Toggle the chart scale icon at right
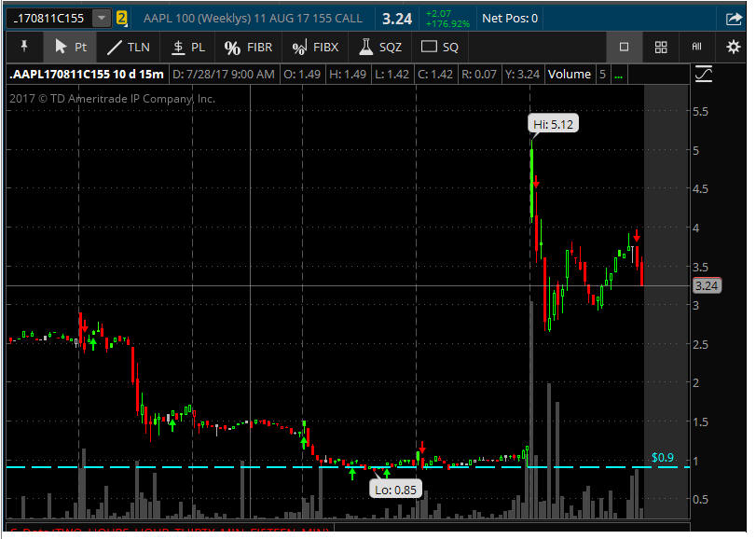756x539 pixels. (x=704, y=75)
